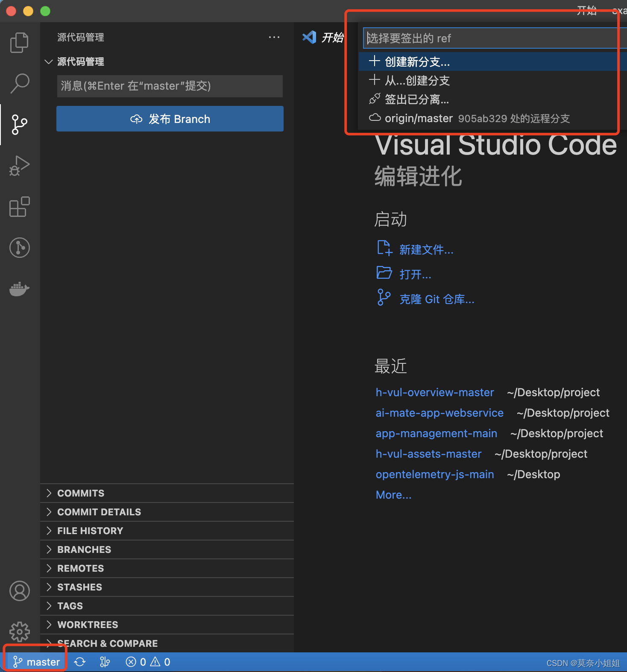
Task: Expand the COMMITS section
Action: tap(167, 493)
